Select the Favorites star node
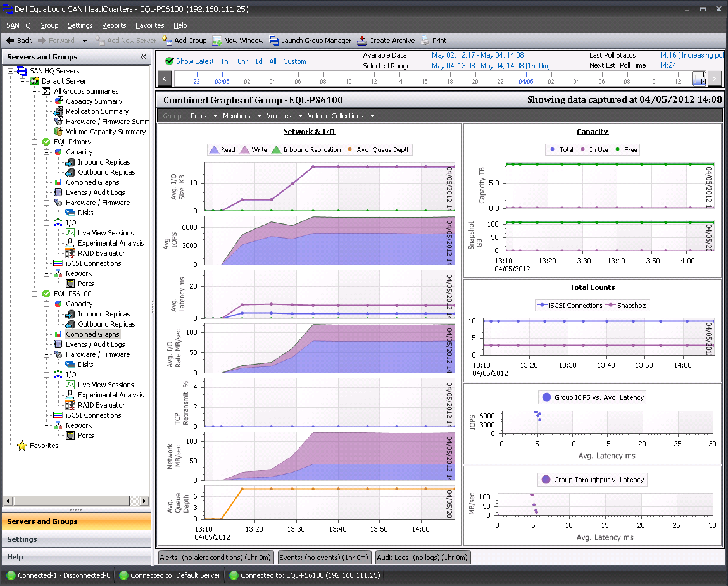 22,446
